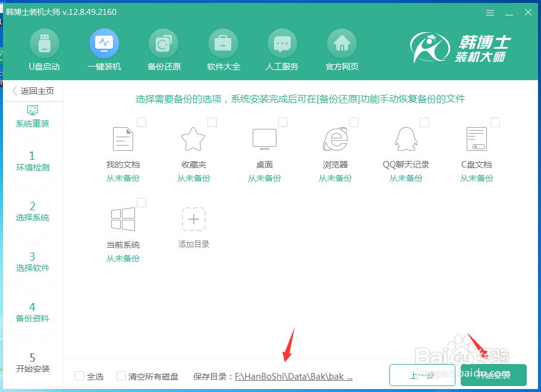Viewport: 541px width, 392px height.
Task: Open the hamburger menu at top right
Action: 490,12
